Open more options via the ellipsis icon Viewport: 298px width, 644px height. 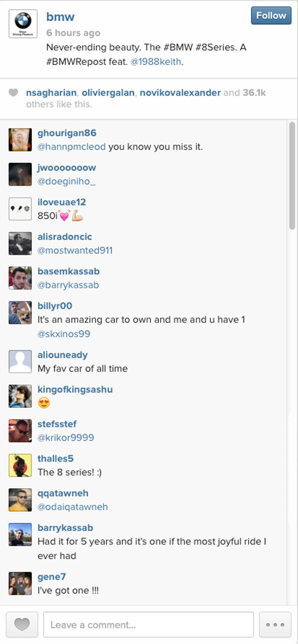[x=274, y=624]
